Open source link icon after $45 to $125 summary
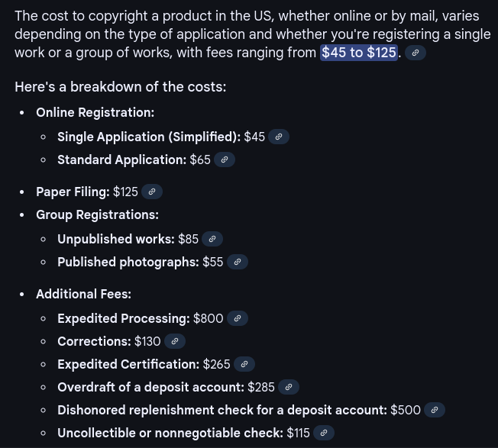 coord(415,53)
